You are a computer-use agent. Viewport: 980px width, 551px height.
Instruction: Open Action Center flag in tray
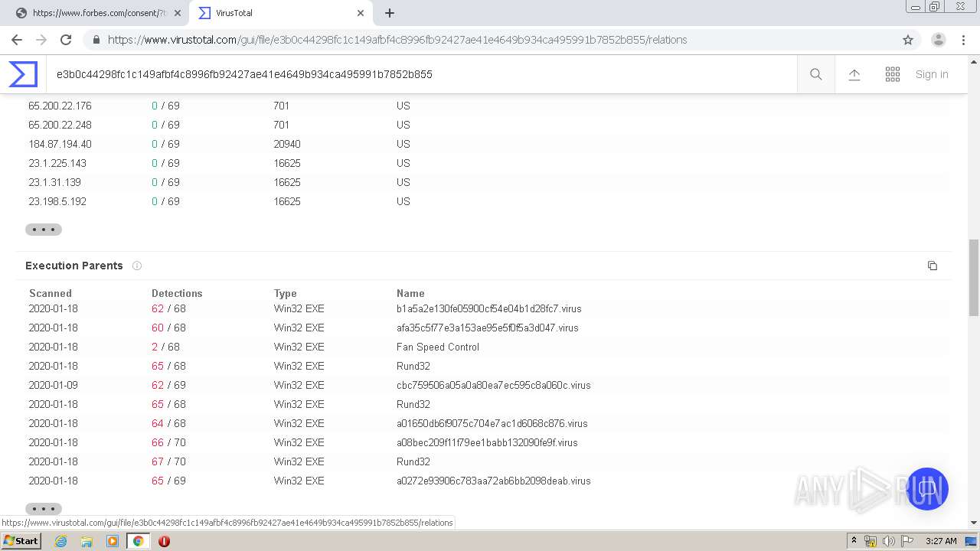[x=907, y=541]
